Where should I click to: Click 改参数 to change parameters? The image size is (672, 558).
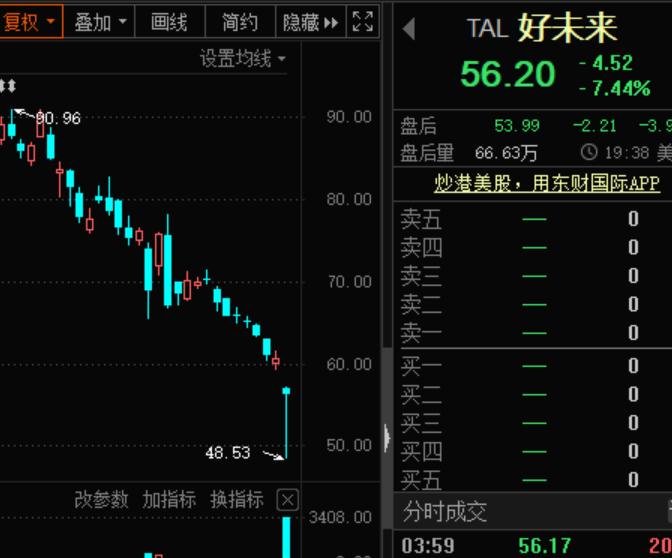(101, 500)
